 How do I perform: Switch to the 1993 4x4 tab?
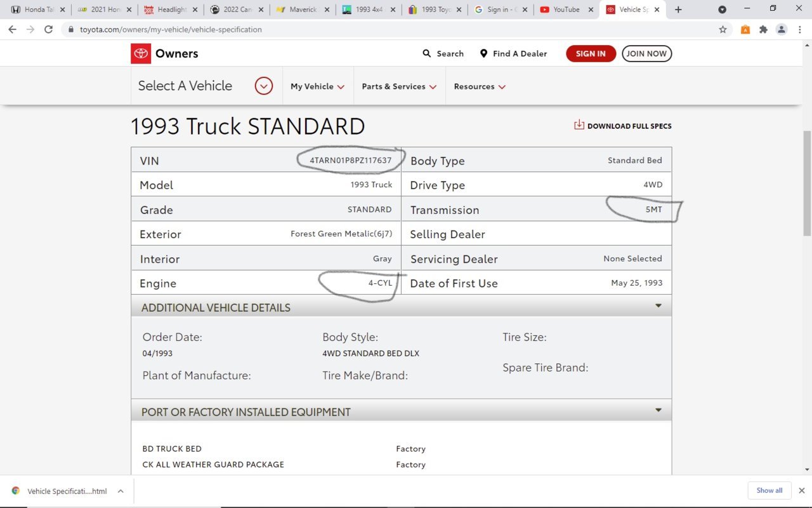tap(370, 10)
